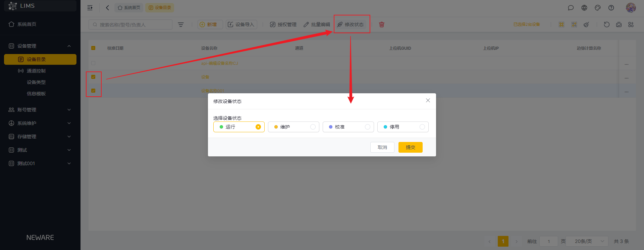Collapse the 设备管理 sidebar section

[40, 46]
